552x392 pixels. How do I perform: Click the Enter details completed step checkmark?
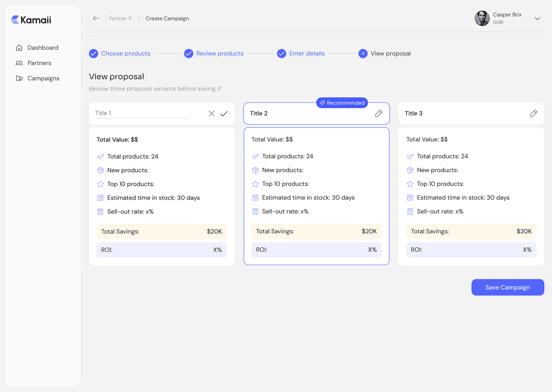(x=282, y=54)
